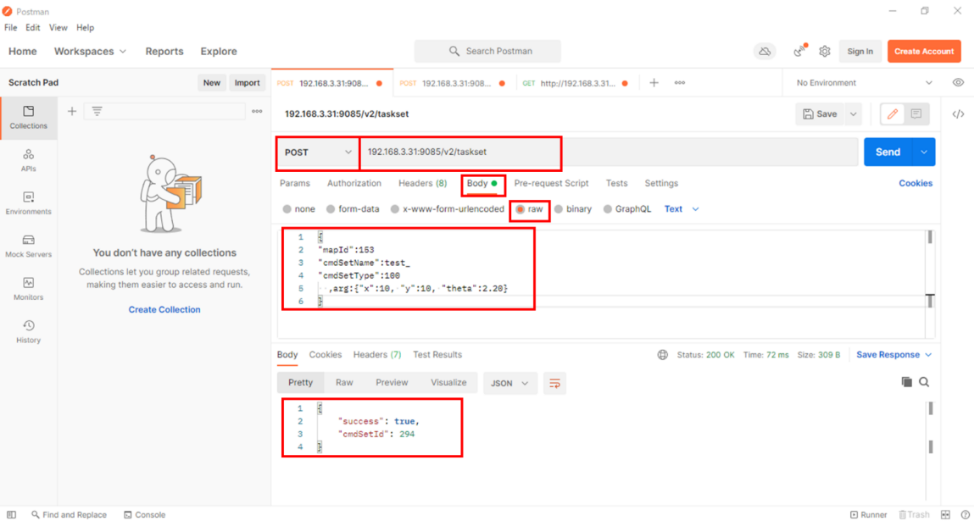This screenshot has height=532, width=980.
Task: Click the Search Postman field
Action: 487,52
